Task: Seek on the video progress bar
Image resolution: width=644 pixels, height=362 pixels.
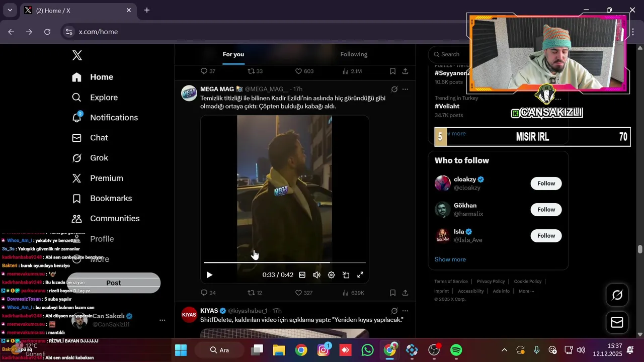Action: [x=285, y=262]
